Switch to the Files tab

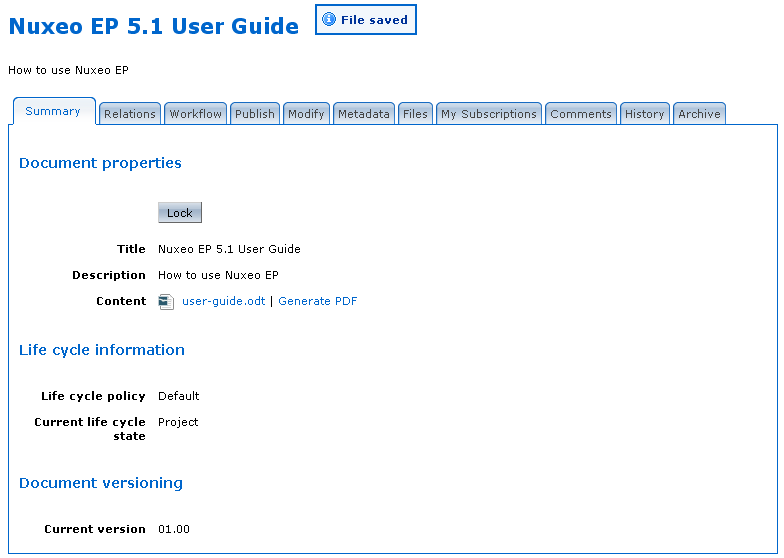(x=416, y=114)
